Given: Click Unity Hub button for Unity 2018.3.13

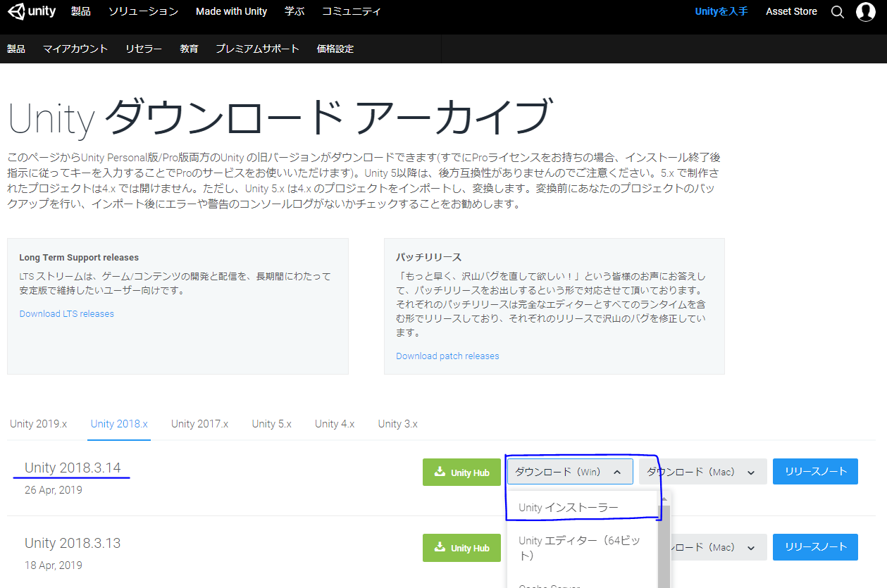Looking at the screenshot, I should click(x=461, y=548).
